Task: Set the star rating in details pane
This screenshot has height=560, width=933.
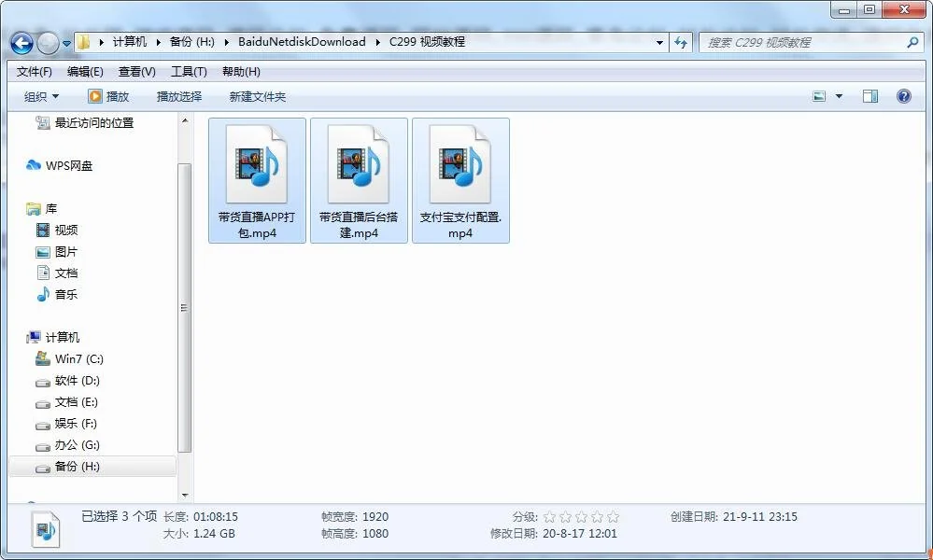Action: (x=581, y=517)
